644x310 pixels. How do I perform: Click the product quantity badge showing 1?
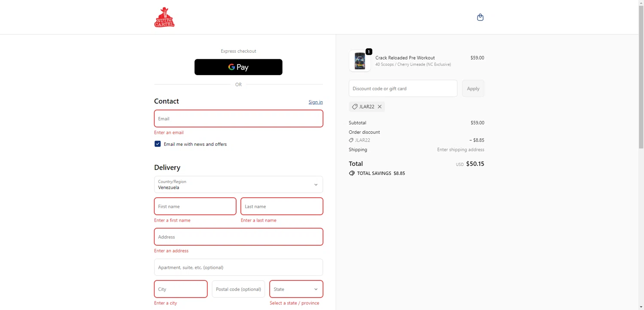pos(369,51)
